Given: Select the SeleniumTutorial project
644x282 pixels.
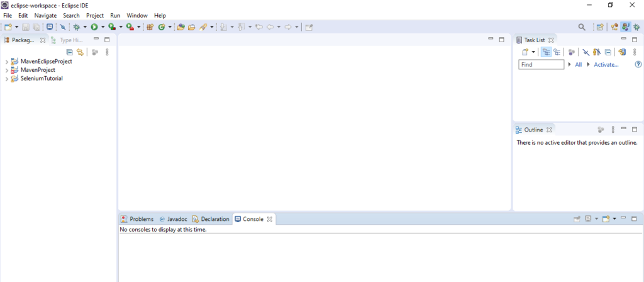Looking at the screenshot, I should pos(42,79).
